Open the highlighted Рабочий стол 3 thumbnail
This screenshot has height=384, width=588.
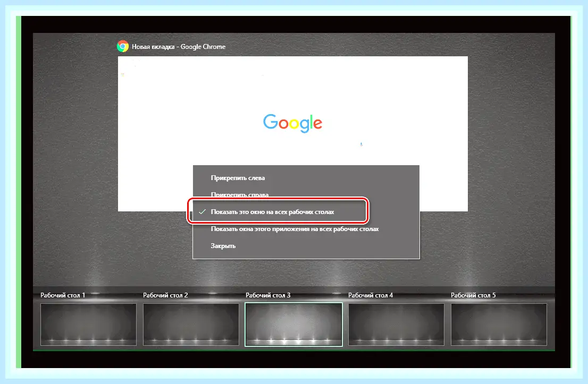tap(293, 325)
